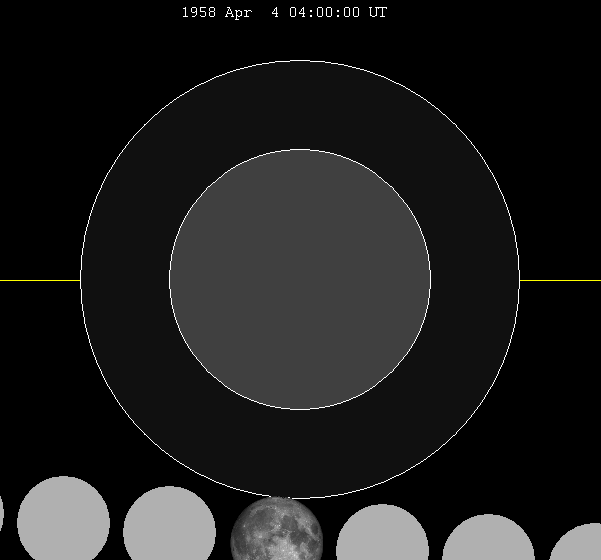Screen dimensions: 601x560
Task: Click the left yellow ecliptic line segment
Action: (40, 280)
